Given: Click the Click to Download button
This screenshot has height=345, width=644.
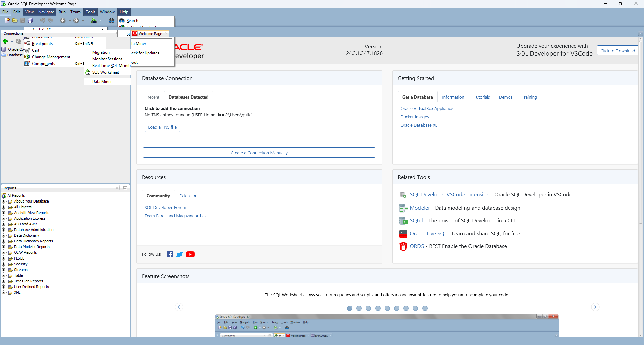Looking at the screenshot, I should 617,51.
